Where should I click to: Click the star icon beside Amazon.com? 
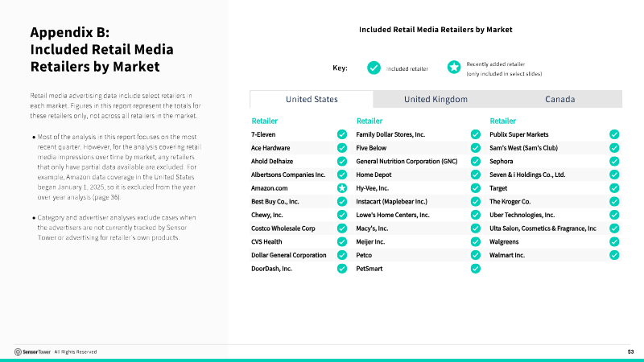tap(341, 188)
